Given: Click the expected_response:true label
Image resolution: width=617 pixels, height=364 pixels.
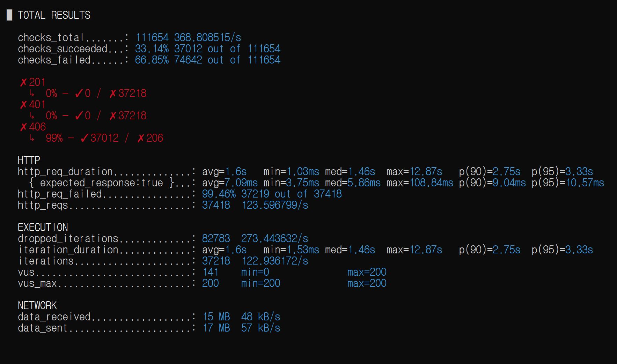Looking at the screenshot, I should click(101, 183).
